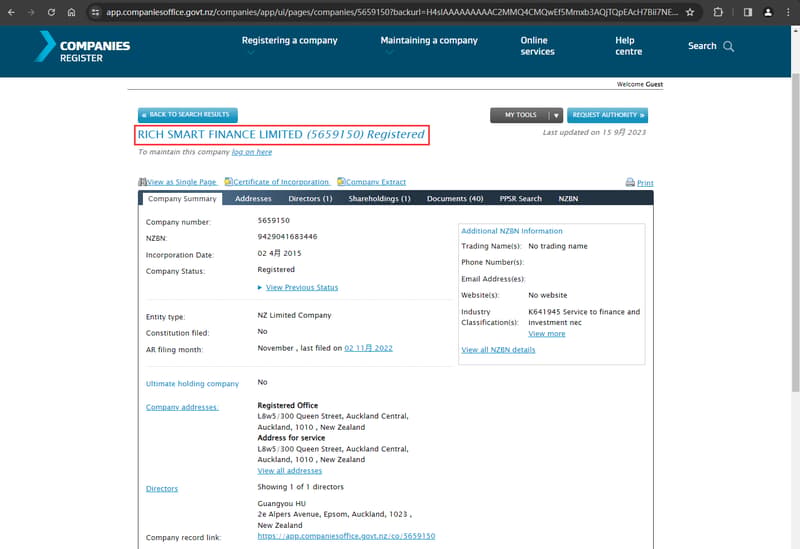
Task: Click the K641945 industry classification text
Action: tap(584, 317)
